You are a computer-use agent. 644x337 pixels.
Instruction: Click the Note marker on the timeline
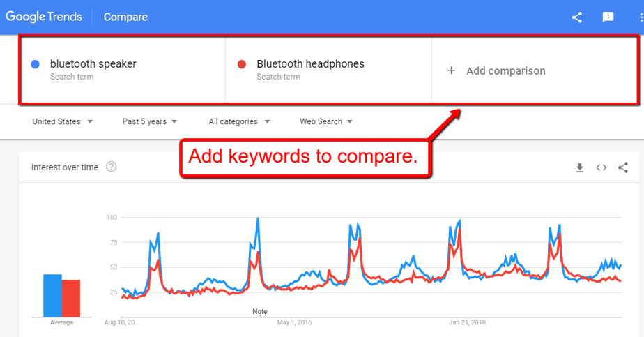click(260, 311)
